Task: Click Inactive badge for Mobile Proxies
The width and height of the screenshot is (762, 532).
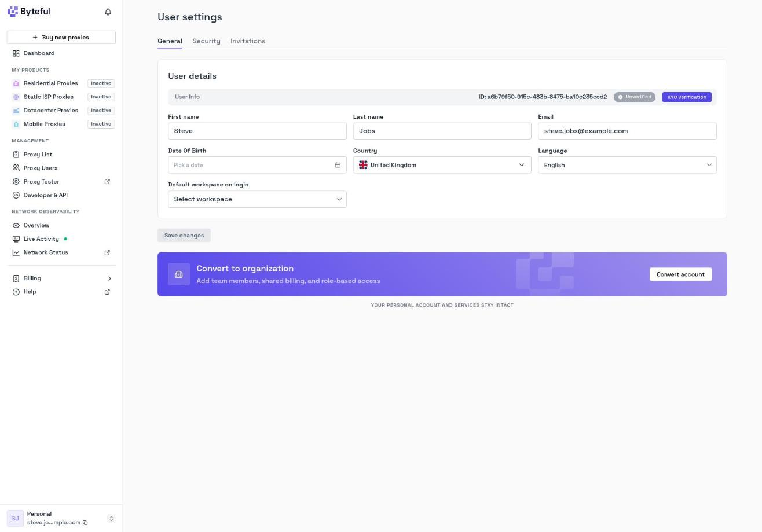Action: click(x=101, y=124)
